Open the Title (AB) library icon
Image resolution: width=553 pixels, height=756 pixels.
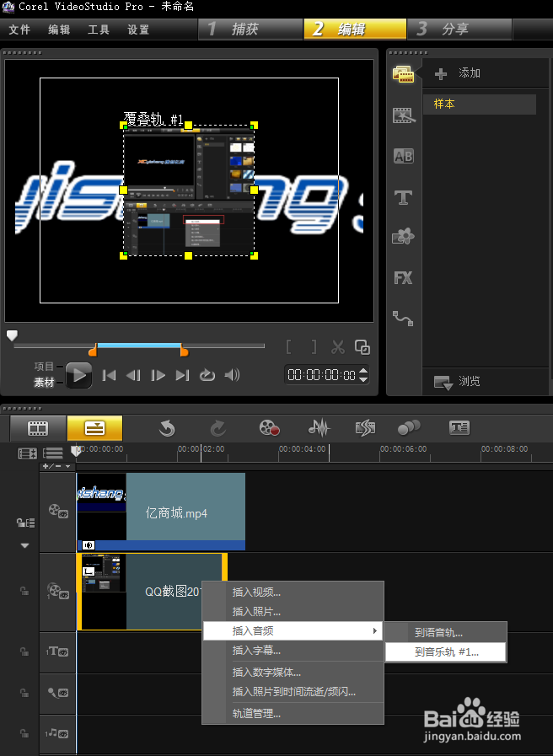point(404,156)
